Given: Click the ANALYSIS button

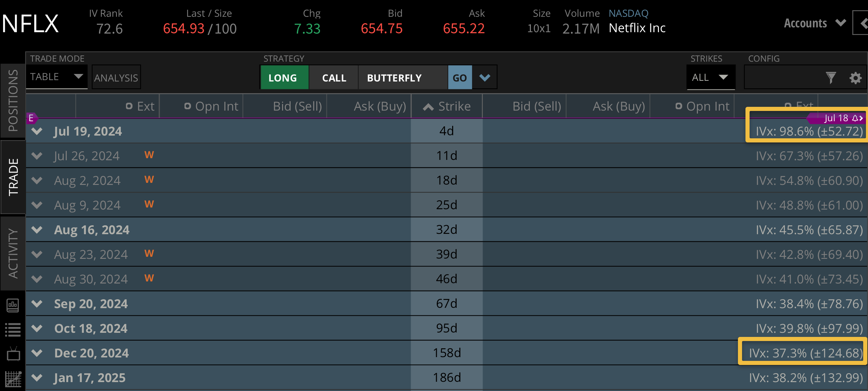Looking at the screenshot, I should click(116, 77).
